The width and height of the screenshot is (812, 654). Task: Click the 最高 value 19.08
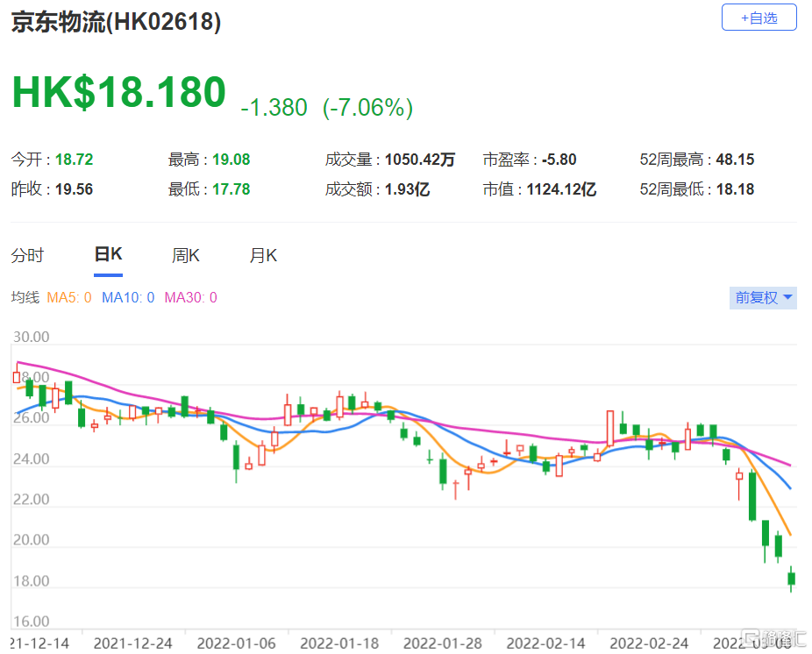point(231,160)
